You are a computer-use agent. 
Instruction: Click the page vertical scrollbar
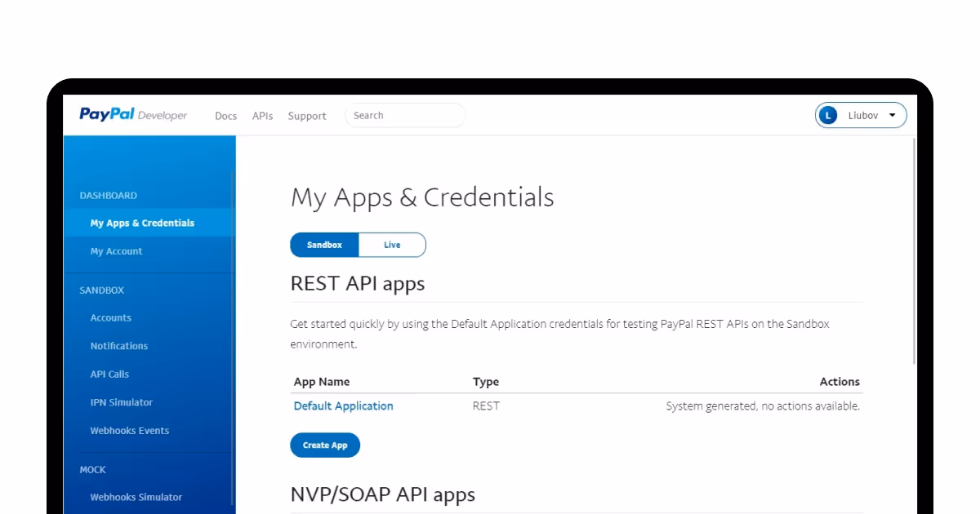click(914, 250)
